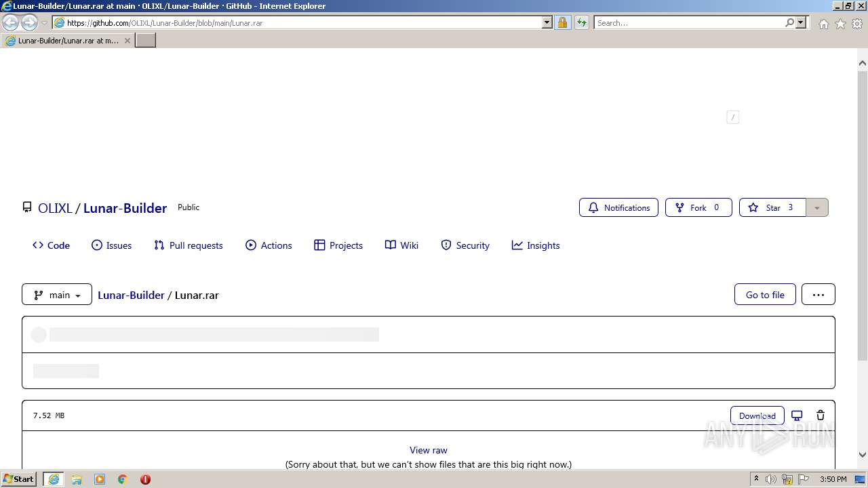Open the View raw link

point(429,450)
